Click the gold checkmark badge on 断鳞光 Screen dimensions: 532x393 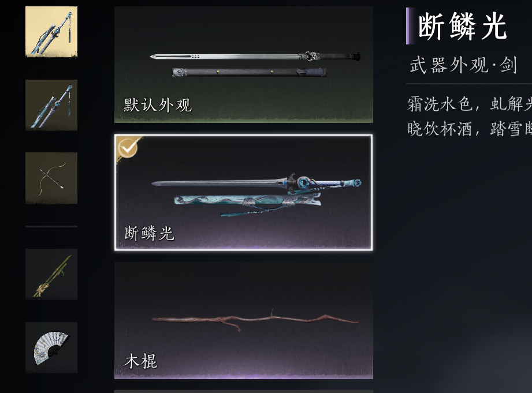pos(127,148)
